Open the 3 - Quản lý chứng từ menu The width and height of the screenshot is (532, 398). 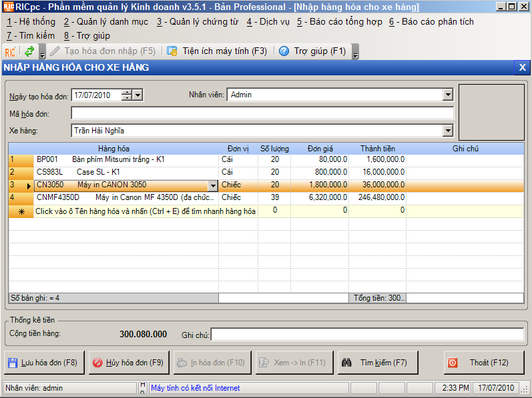tap(198, 22)
